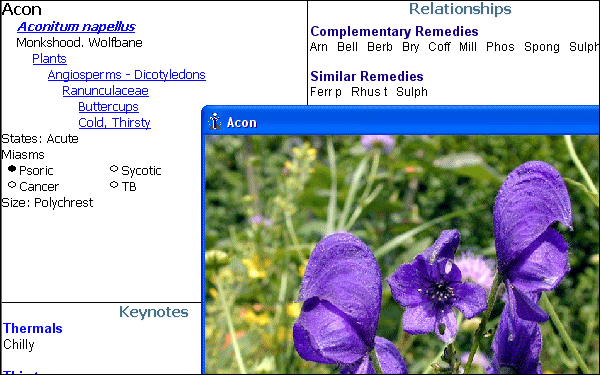
Task: Click the Chilly thermals value
Action: (x=19, y=345)
